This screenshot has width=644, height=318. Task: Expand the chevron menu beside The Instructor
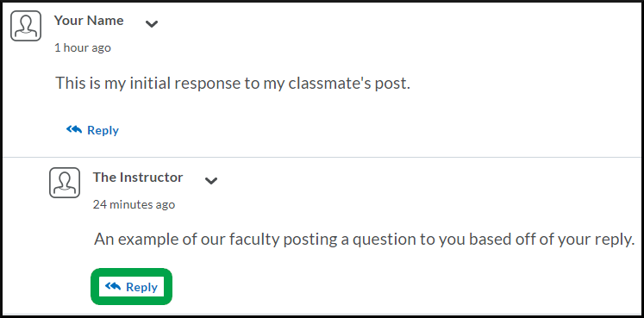pyautogui.click(x=210, y=180)
